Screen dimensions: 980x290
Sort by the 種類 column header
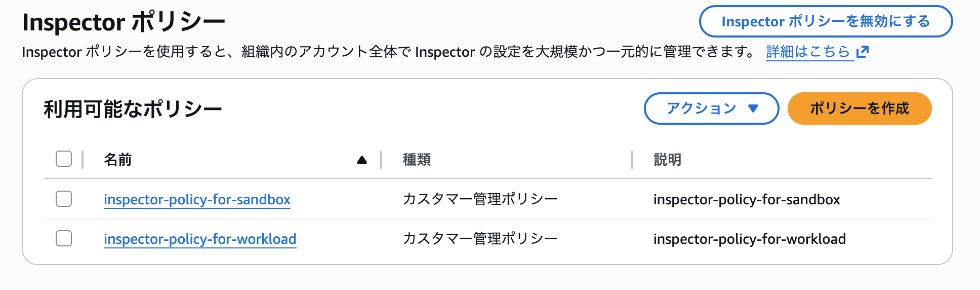(x=417, y=160)
